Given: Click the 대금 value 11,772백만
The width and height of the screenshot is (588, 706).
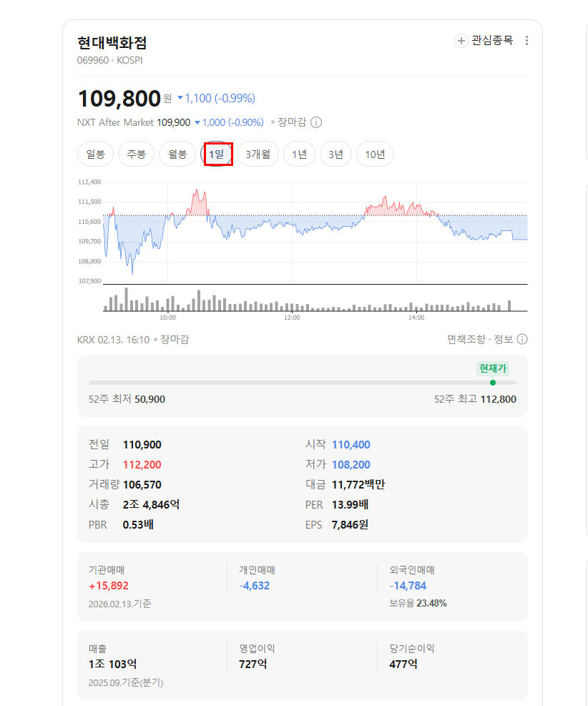Looking at the screenshot, I should tap(358, 485).
